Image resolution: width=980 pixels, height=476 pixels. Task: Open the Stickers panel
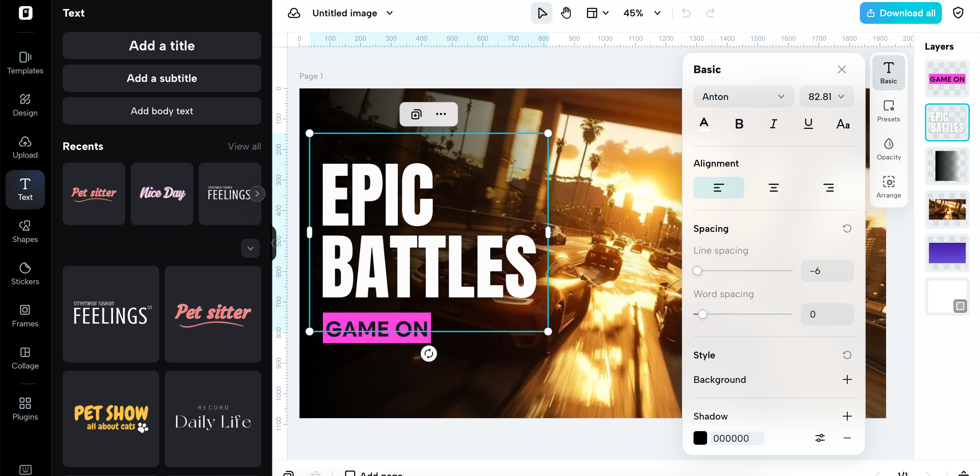(25, 274)
